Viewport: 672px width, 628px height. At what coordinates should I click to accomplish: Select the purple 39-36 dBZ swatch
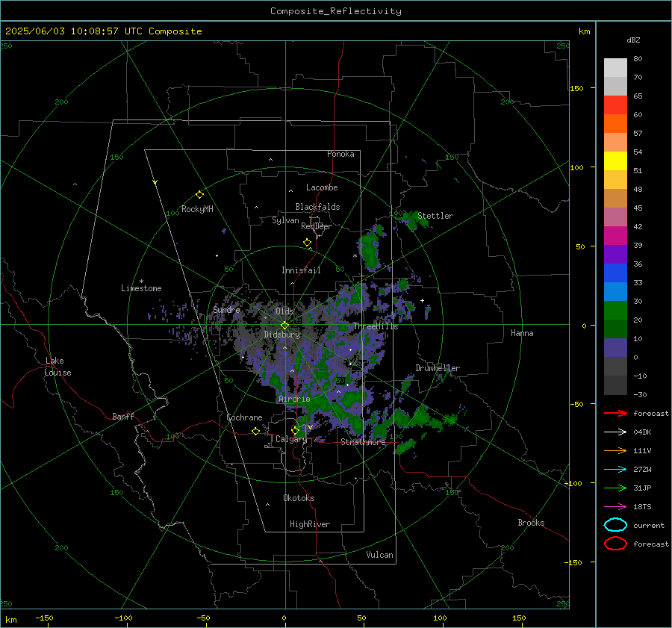coord(615,255)
